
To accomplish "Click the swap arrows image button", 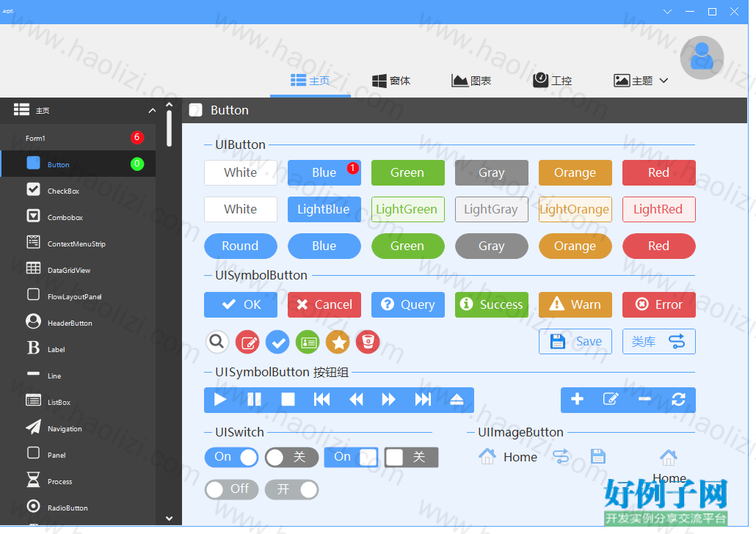I will coord(561,456).
